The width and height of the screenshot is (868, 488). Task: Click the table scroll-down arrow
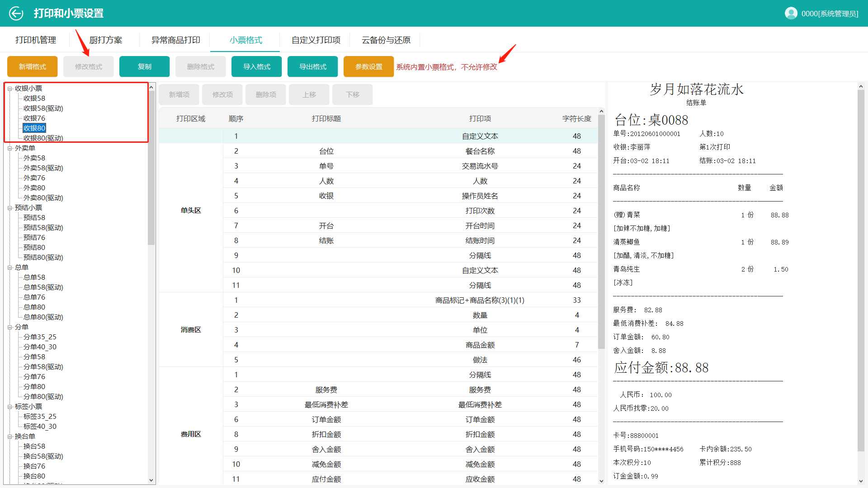coord(601,481)
